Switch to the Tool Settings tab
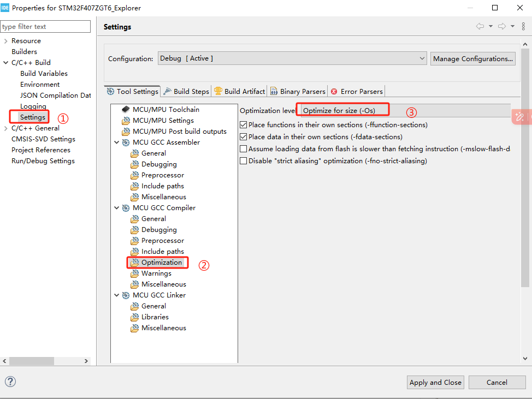 [132, 91]
